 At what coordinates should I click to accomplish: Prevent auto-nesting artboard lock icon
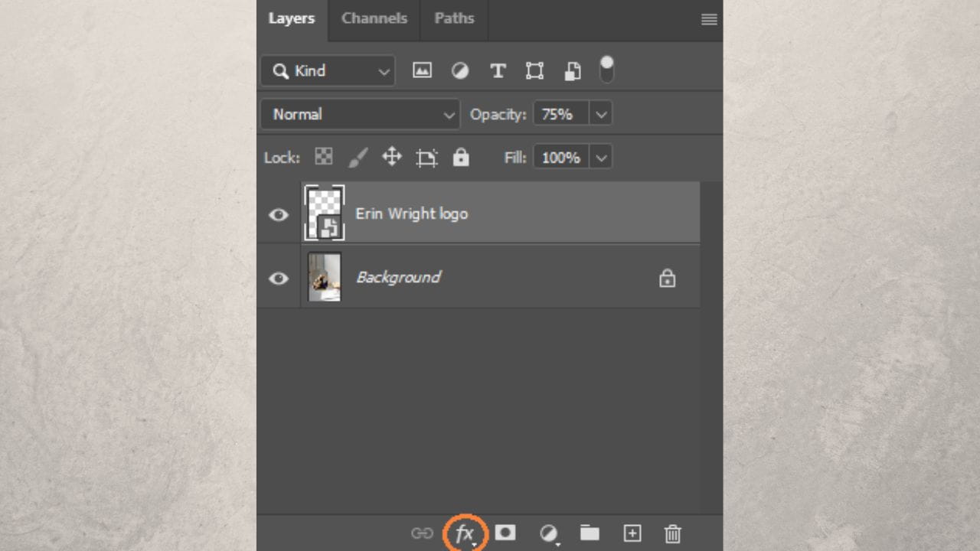426,158
